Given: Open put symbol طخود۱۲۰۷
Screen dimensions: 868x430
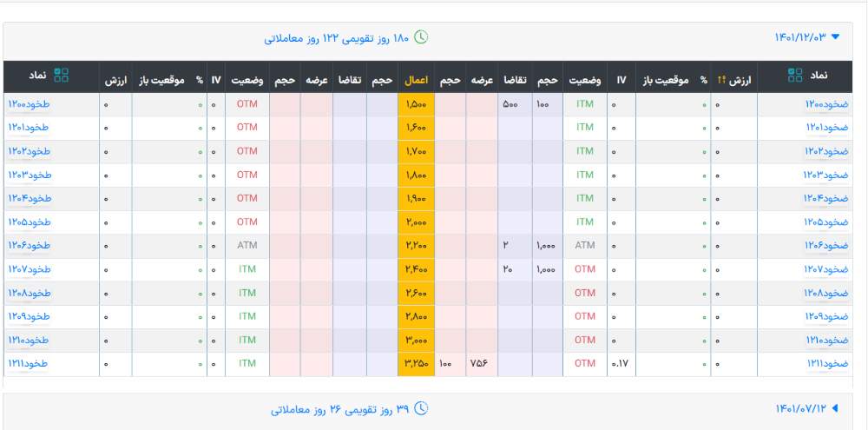Looking at the screenshot, I should [x=29, y=269].
